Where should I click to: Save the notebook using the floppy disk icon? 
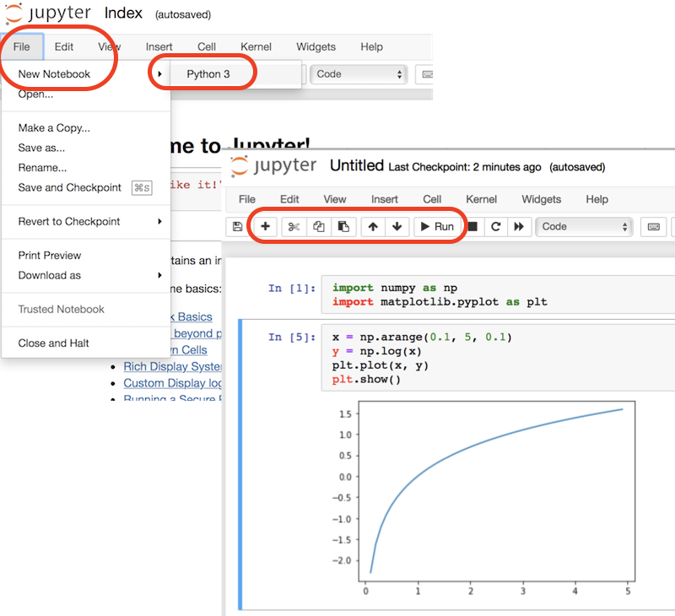[239, 227]
